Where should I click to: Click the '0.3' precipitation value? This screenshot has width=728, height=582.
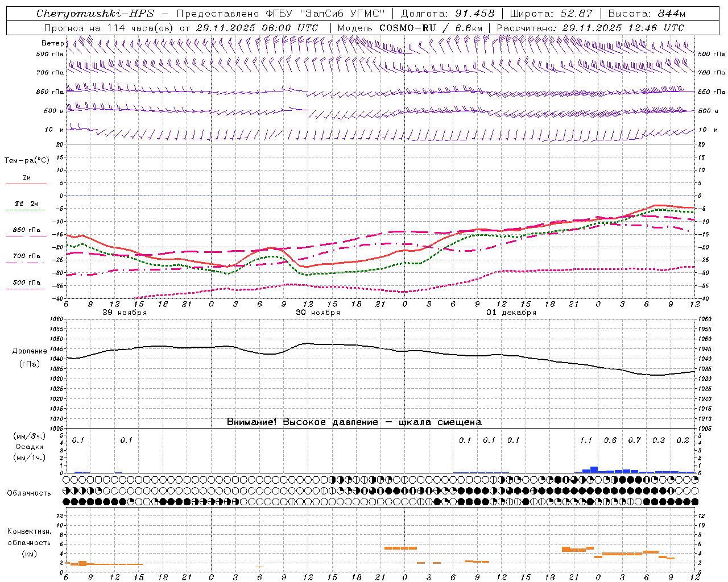(659, 440)
